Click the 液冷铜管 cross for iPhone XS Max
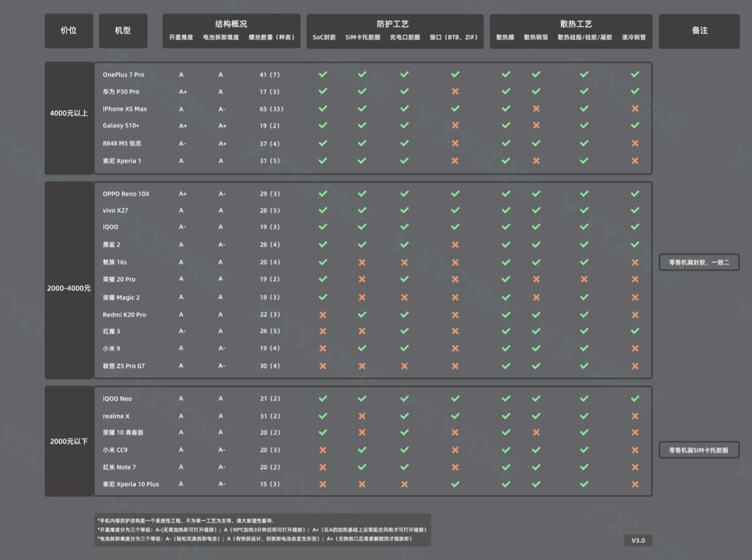Image resolution: width=752 pixels, height=560 pixels. 635,109
